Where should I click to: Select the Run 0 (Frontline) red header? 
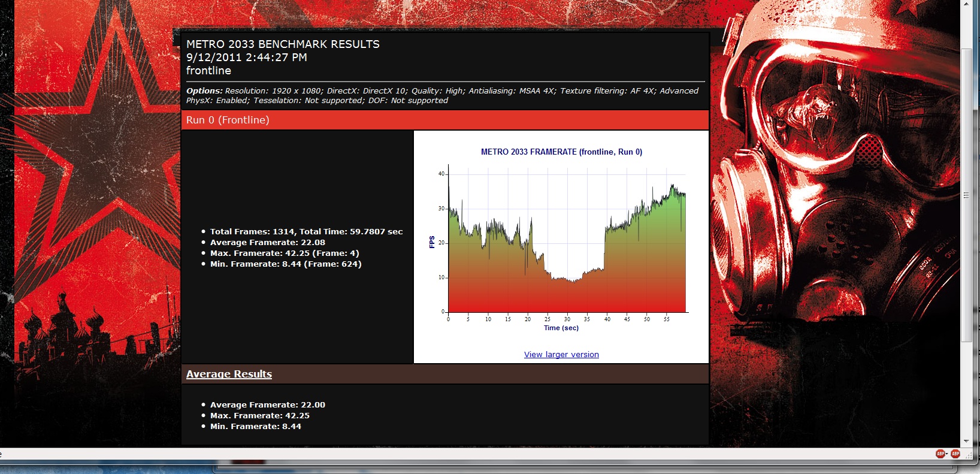(445, 120)
